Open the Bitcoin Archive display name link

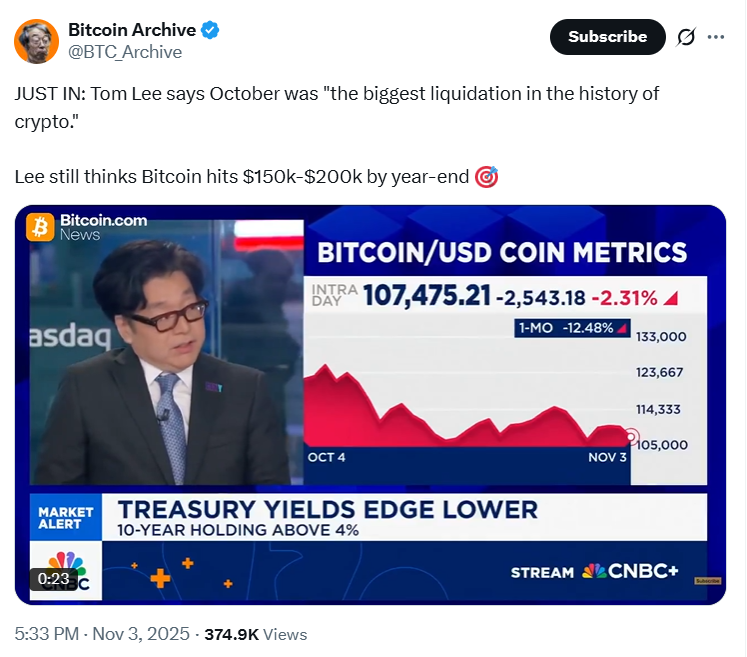coord(131,30)
